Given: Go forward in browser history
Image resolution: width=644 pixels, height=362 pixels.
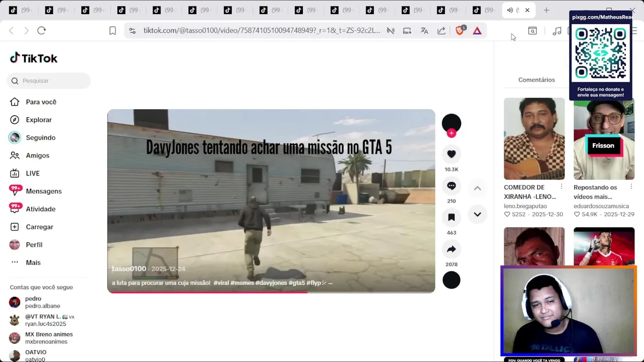Looking at the screenshot, I should click(x=26, y=31).
